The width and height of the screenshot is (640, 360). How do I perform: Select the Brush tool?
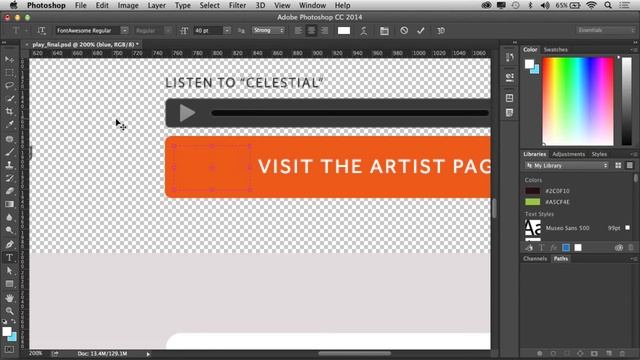click(x=9, y=152)
